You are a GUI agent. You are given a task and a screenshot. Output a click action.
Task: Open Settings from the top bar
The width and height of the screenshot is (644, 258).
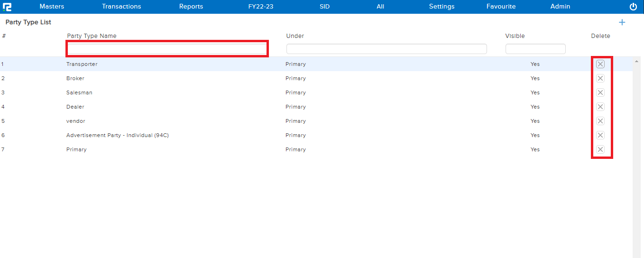[x=442, y=7]
